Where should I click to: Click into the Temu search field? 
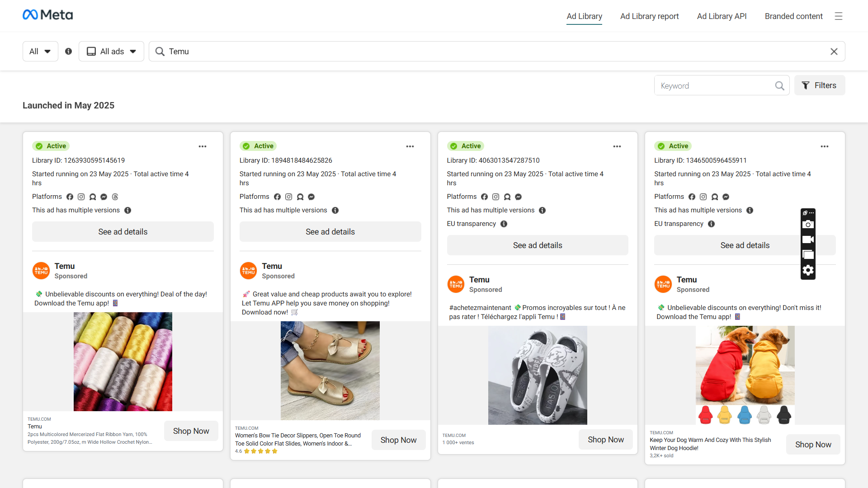tap(496, 52)
